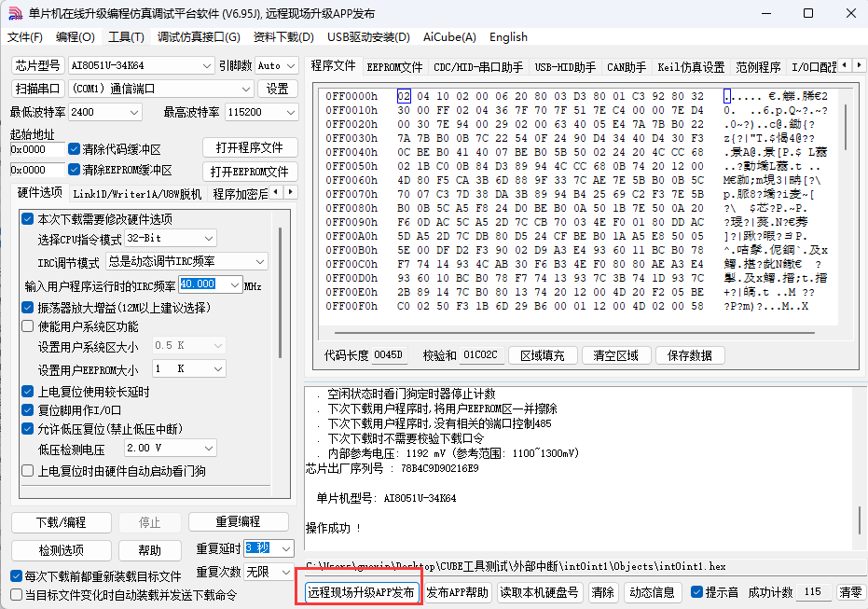Click the 下载/编程 button
Image resolution: width=868 pixels, height=609 pixels.
61,522
